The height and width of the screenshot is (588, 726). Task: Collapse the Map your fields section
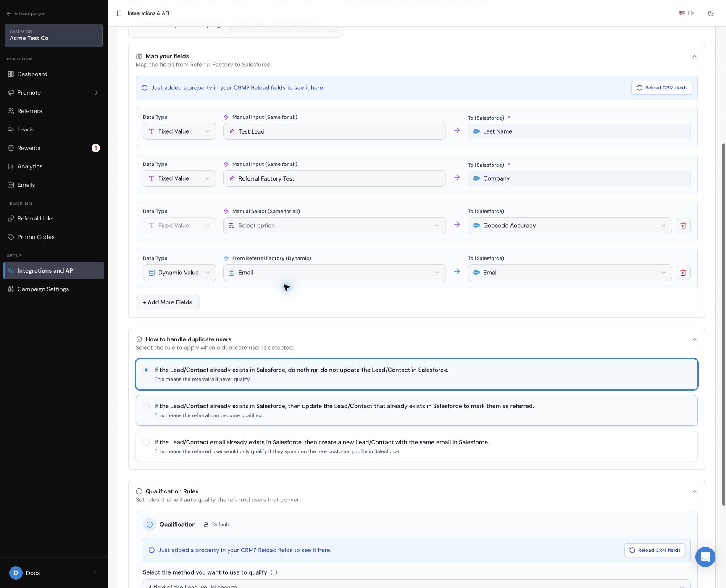(x=694, y=56)
